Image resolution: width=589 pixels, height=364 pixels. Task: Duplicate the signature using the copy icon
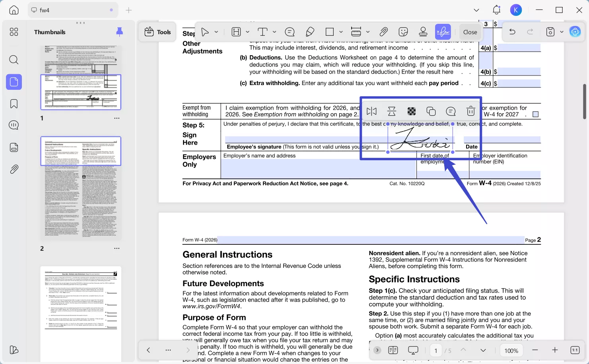coord(431,111)
